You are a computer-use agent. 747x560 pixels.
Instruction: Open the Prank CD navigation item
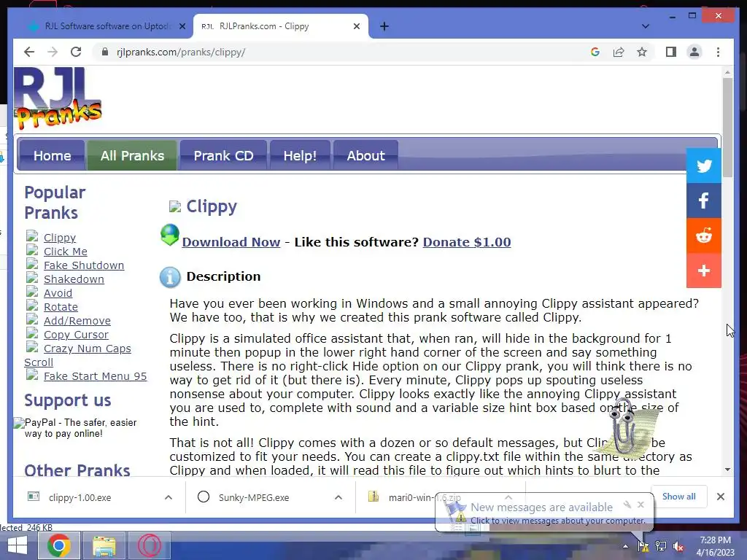click(223, 156)
